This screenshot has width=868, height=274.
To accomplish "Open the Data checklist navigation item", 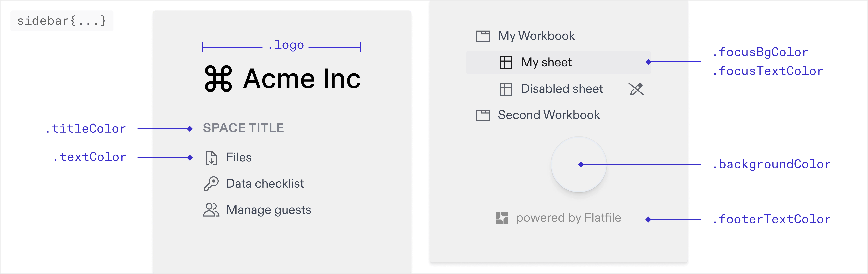I will 265,183.
